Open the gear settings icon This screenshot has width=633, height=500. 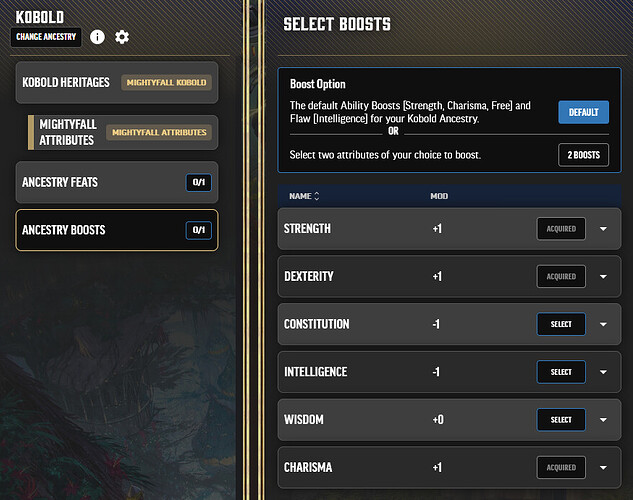point(122,37)
